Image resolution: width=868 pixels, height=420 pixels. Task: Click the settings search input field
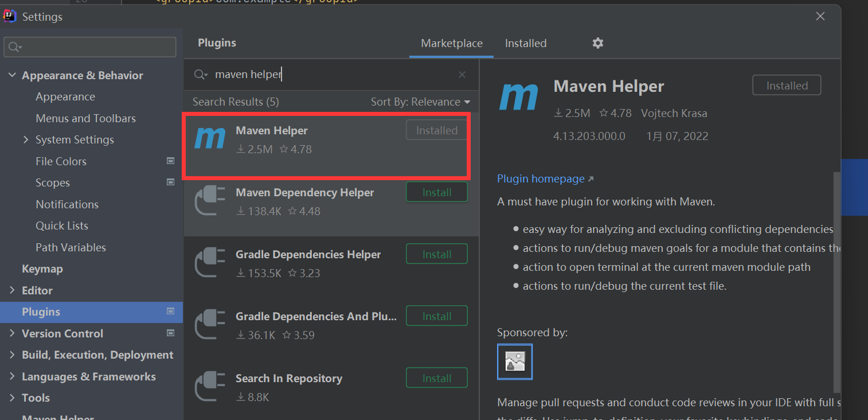[90, 47]
